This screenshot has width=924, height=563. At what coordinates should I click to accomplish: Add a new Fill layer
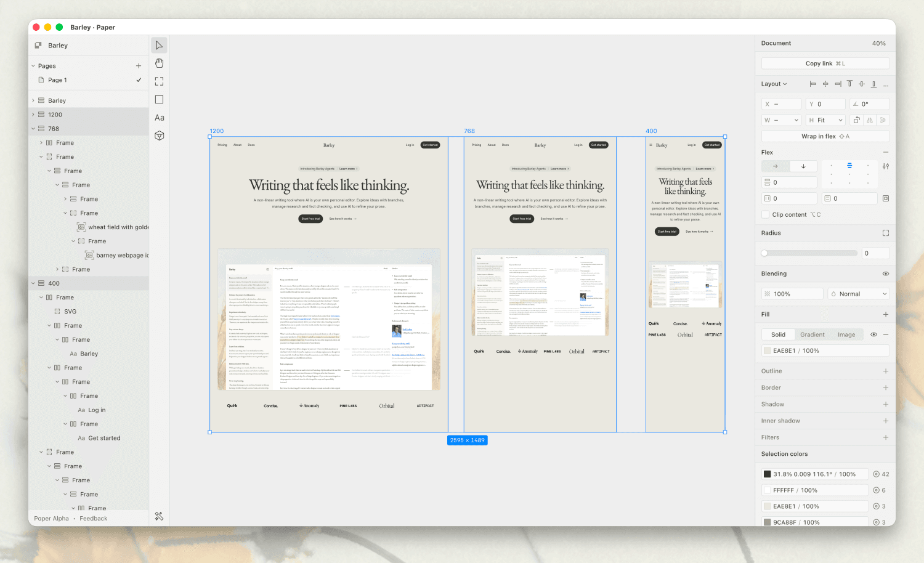coord(886,314)
